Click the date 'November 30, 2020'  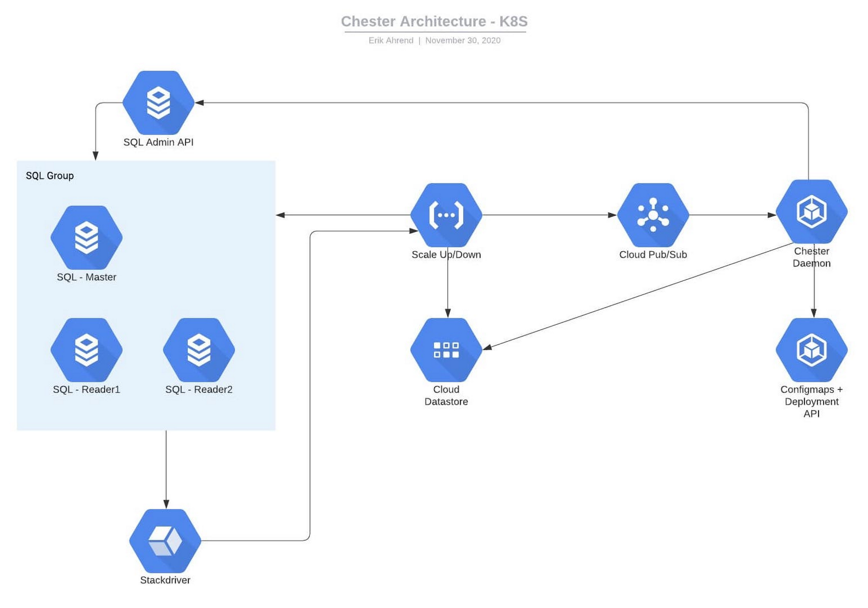tap(463, 40)
